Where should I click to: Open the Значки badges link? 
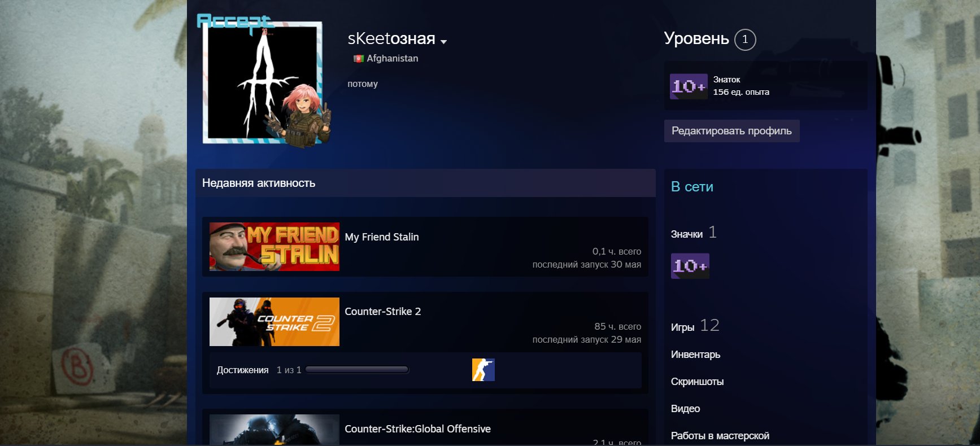pos(687,234)
